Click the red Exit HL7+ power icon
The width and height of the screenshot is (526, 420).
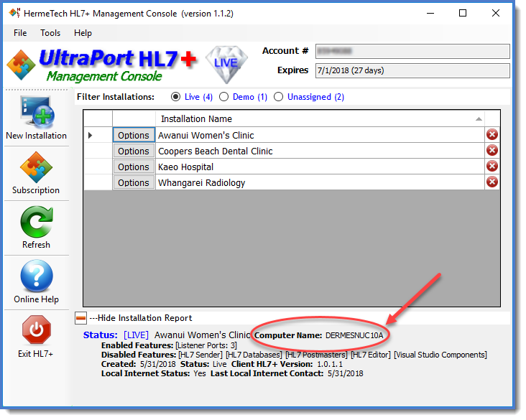[x=37, y=330]
